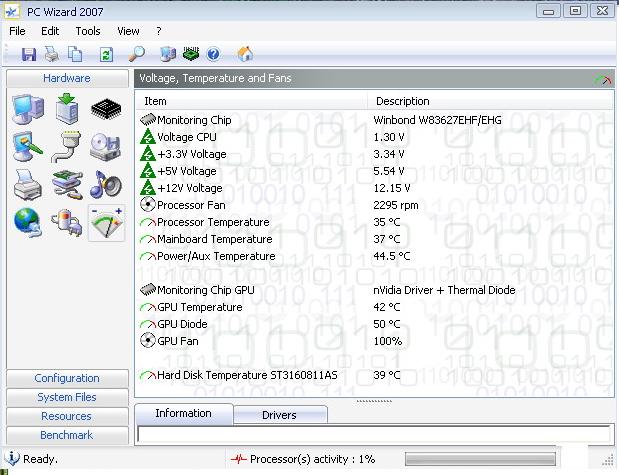
Task: Select the +5V Voltage row
Action: [x=374, y=171]
